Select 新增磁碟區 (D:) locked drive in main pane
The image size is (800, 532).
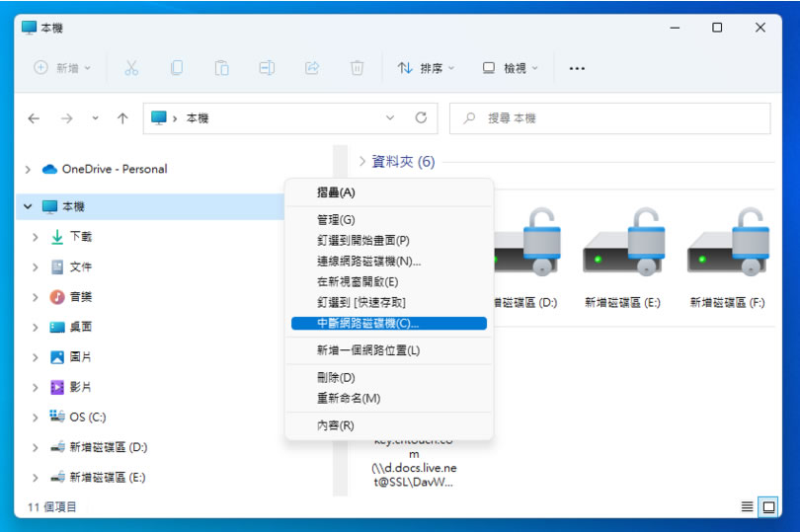tap(525, 242)
